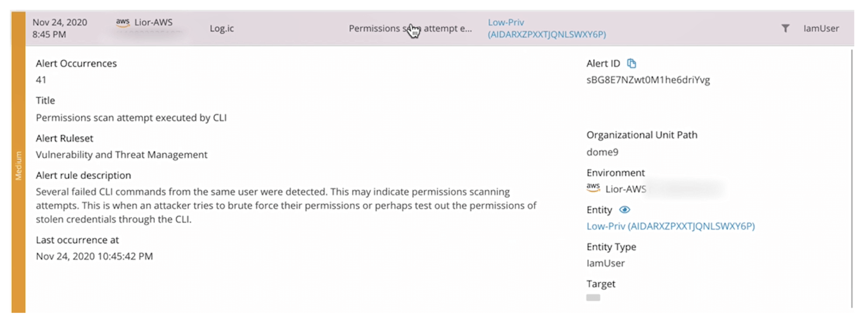Click the AWS icon under Environment
The width and height of the screenshot is (868, 322).
(x=593, y=188)
